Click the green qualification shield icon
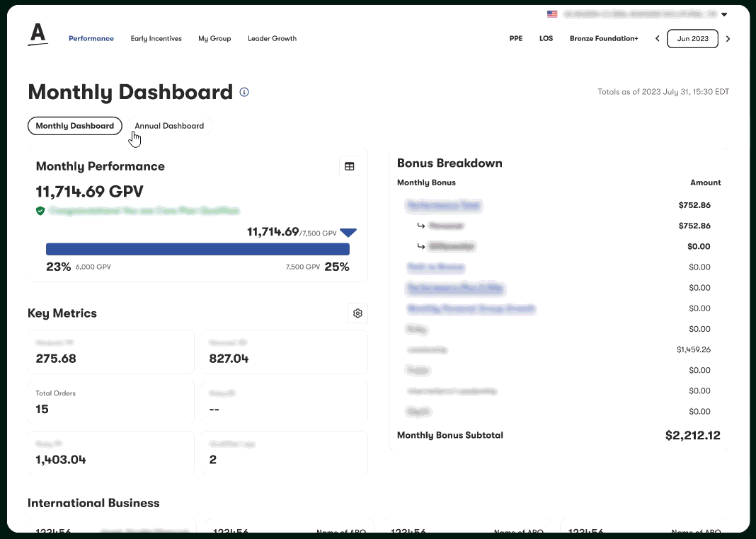 point(40,211)
